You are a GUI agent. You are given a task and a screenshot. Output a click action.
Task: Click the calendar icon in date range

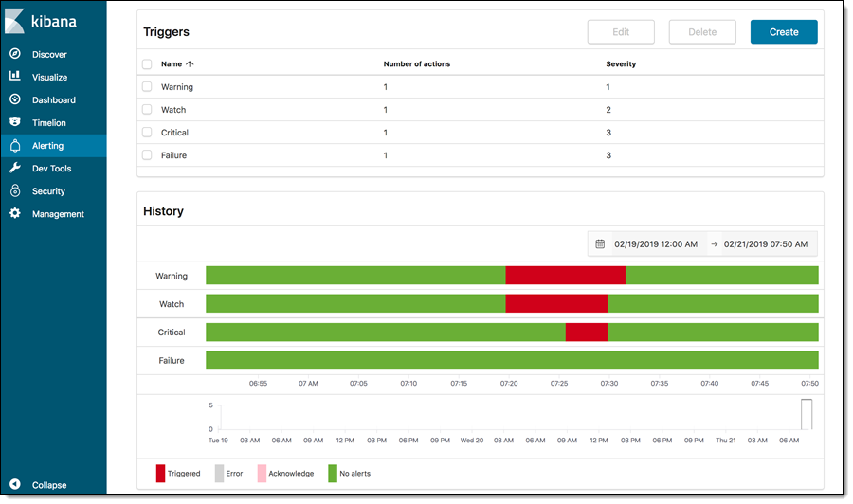600,244
